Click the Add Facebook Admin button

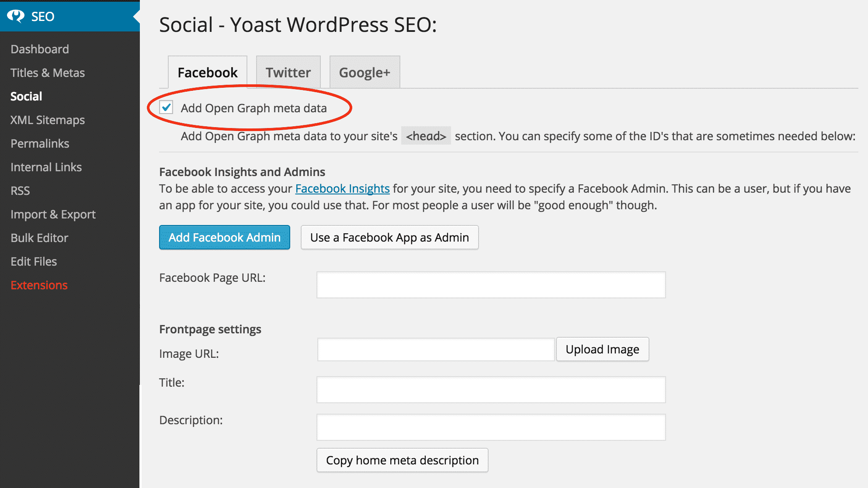tap(225, 237)
